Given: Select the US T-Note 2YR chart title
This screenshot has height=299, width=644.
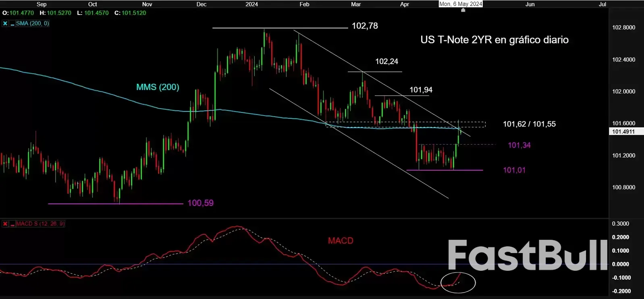Looking at the screenshot, I should tap(494, 39).
